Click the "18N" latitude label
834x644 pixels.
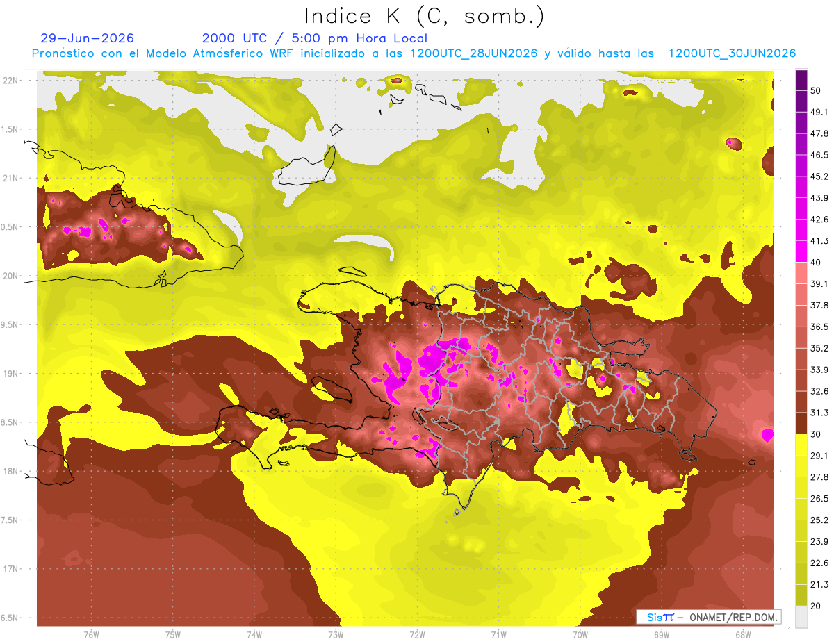12,471
